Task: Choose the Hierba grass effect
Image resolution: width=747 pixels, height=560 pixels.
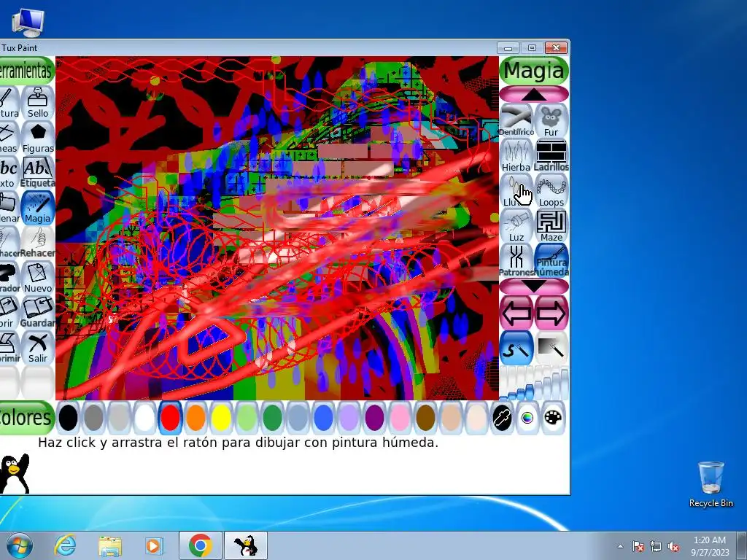Action: [516, 155]
